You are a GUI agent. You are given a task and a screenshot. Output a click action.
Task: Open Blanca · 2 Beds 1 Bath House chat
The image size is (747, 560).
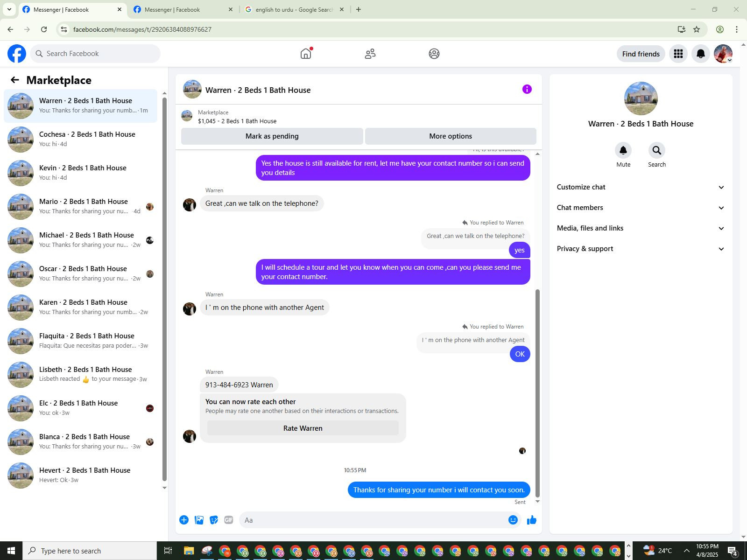click(x=80, y=441)
